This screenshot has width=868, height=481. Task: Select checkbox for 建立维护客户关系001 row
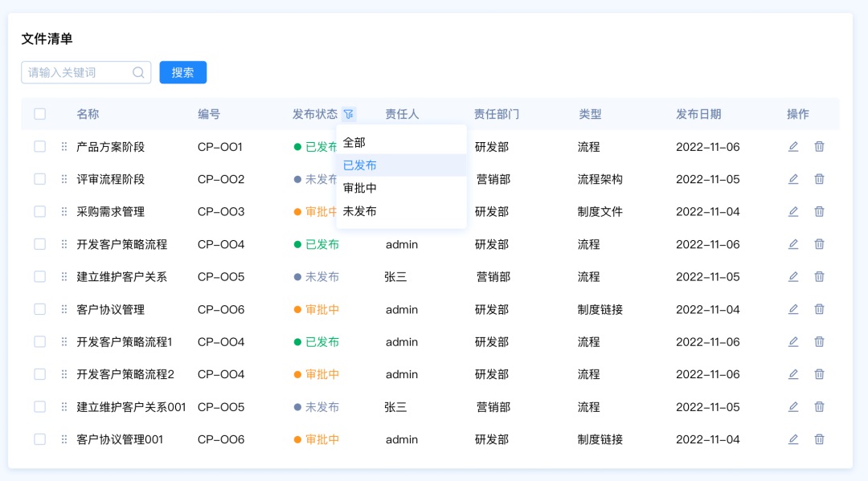coord(40,406)
